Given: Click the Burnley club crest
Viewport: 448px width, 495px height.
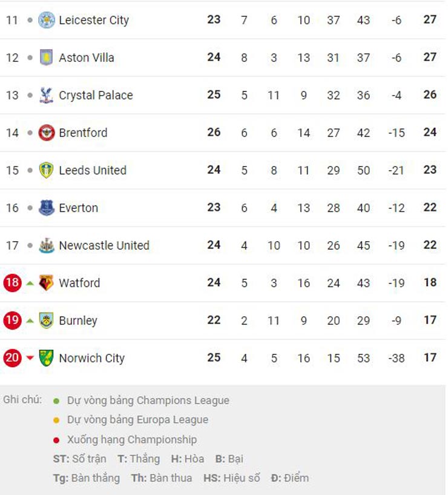Looking at the screenshot, I should pyautogui.click(x=47, y=321).
